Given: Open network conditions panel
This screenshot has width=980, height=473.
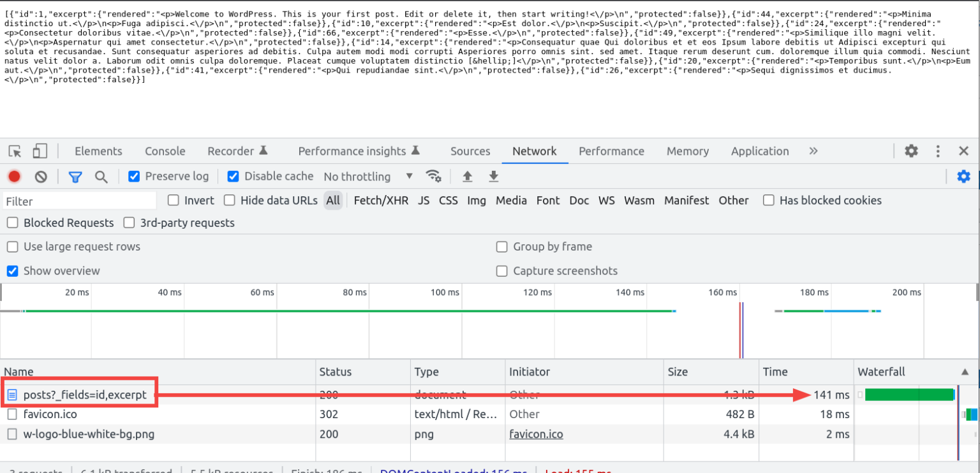Looking at the screenshot, I should point(434,177).
